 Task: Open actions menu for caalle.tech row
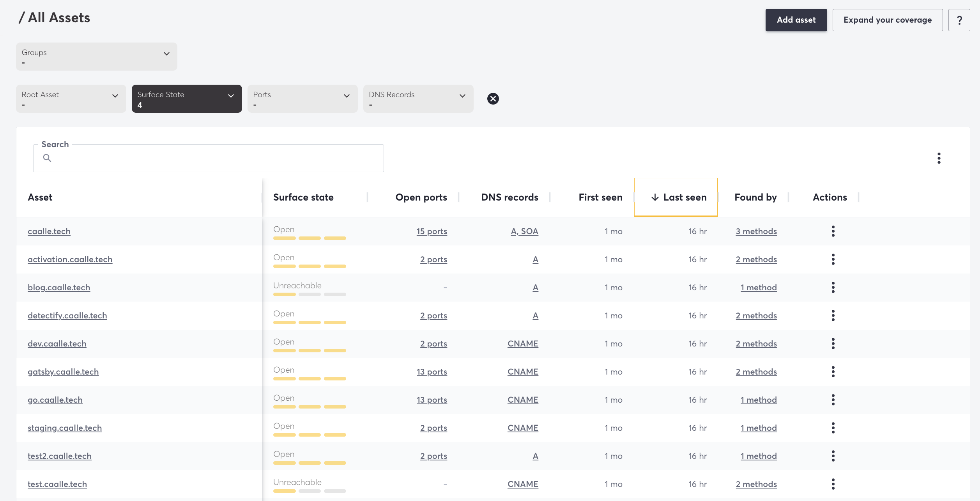833,231
